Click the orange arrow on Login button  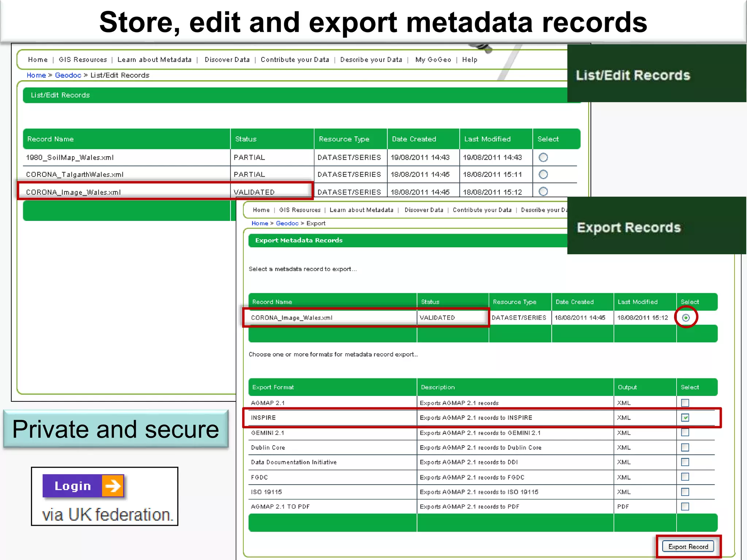point(113,486)
